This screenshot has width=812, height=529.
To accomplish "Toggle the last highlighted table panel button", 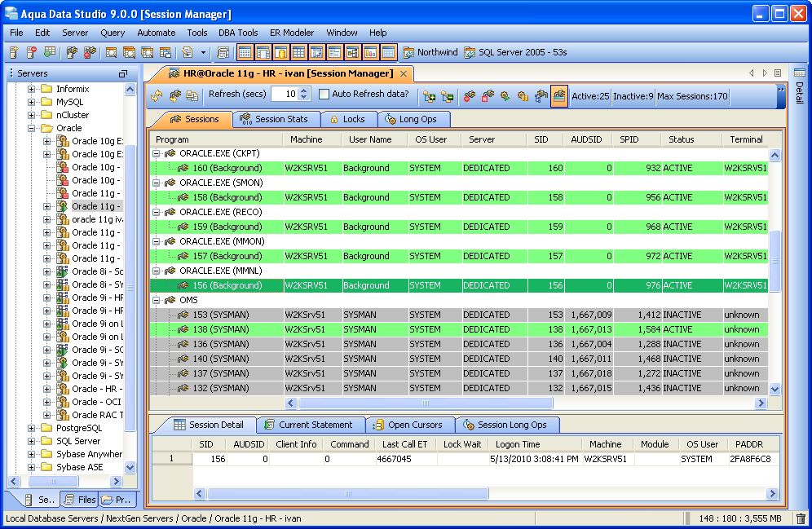I will tap(388, 52).
